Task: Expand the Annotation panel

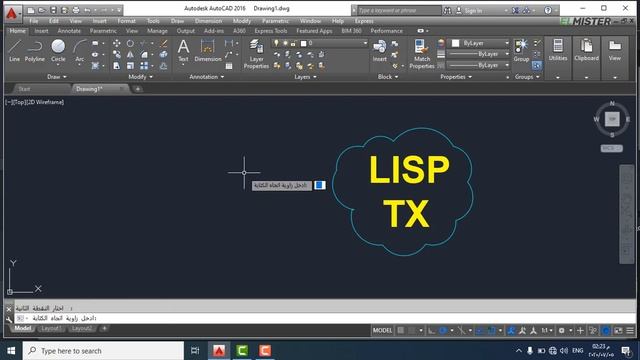Action: (207, 77)
